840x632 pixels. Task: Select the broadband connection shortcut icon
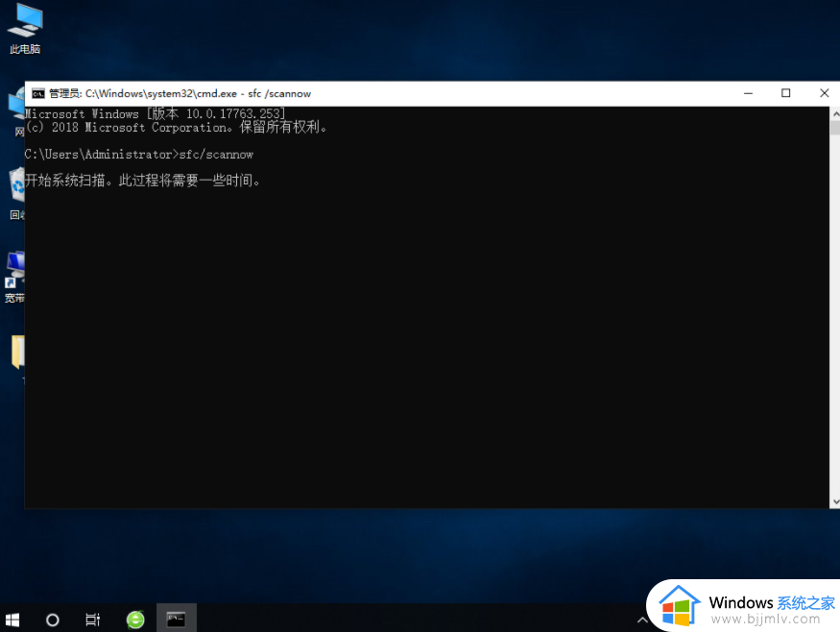coord(14,277)
